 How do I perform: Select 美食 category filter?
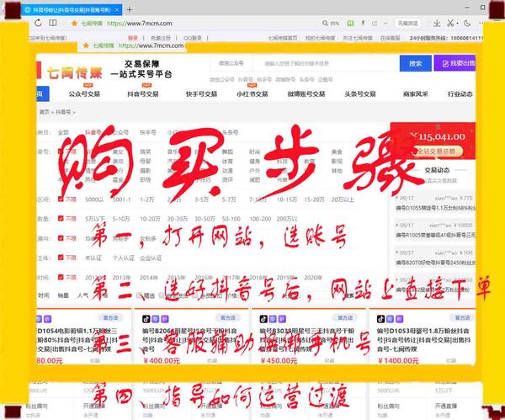(x=337, y=152)
